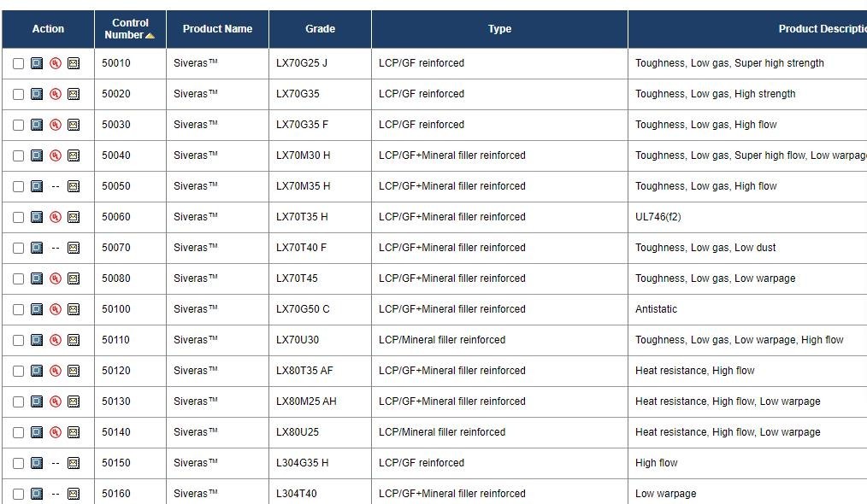Screen dimensions: 867x504
Task: Click the mail inquiry icon for 50030
Action: (x=74, y=125)
